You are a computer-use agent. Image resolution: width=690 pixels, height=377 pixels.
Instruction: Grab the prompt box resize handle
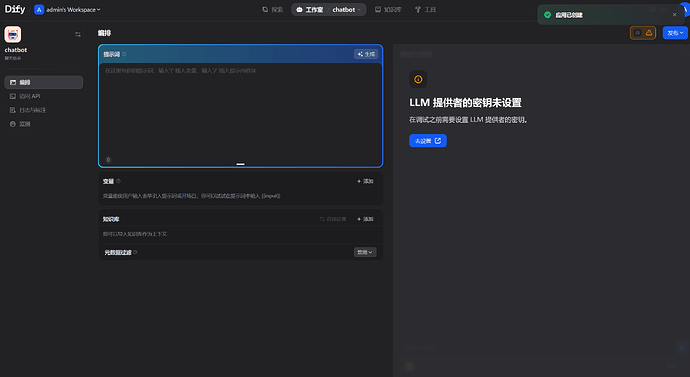(240, 164)
